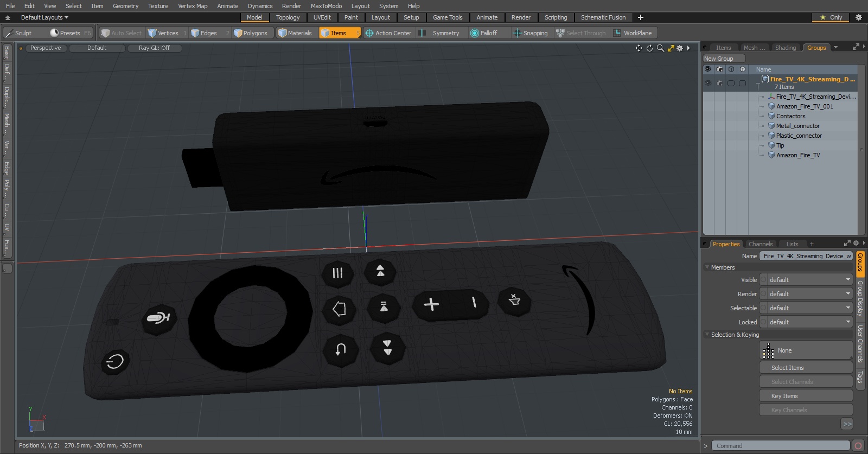The image size is (868, 454).
Task: Open the viewport settings gear
Action: coord(680,48)
